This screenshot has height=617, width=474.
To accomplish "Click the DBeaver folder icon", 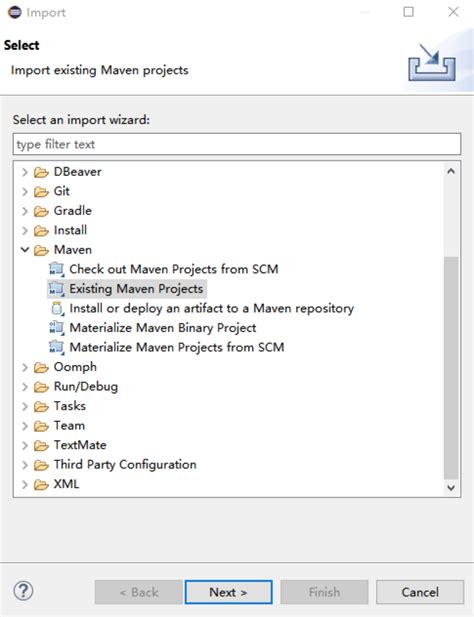I will pos(41,172).
